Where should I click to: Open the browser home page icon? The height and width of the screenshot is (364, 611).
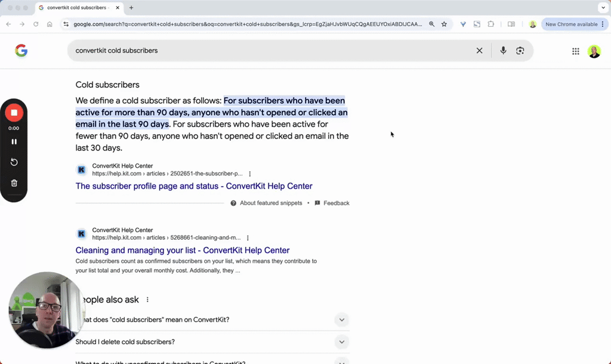click(50, 24)
